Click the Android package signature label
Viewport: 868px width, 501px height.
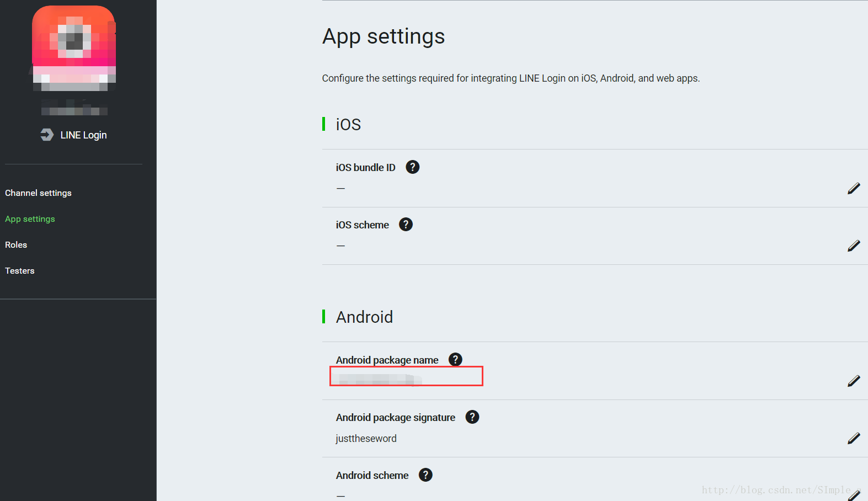[396, 418]
